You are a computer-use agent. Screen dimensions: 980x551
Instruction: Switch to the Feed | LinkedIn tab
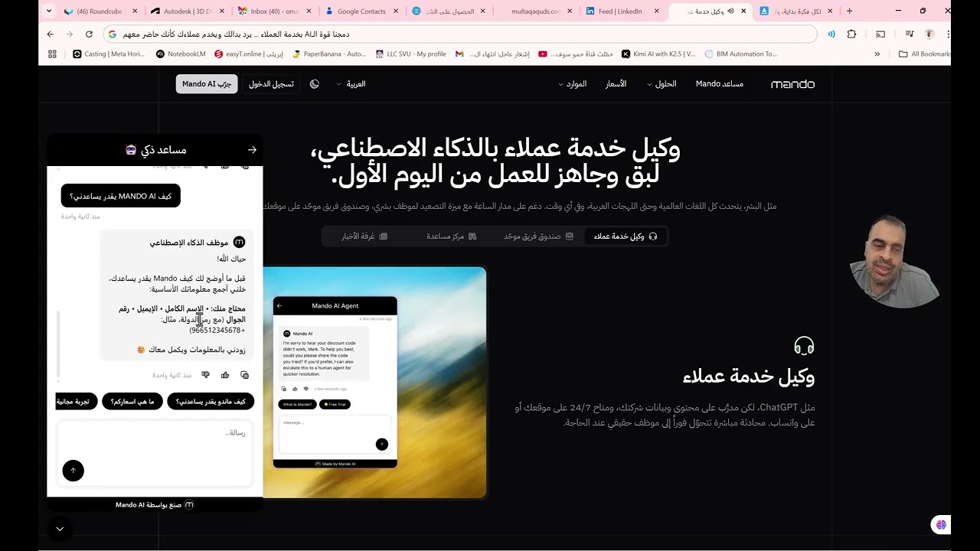pos(619,11)
